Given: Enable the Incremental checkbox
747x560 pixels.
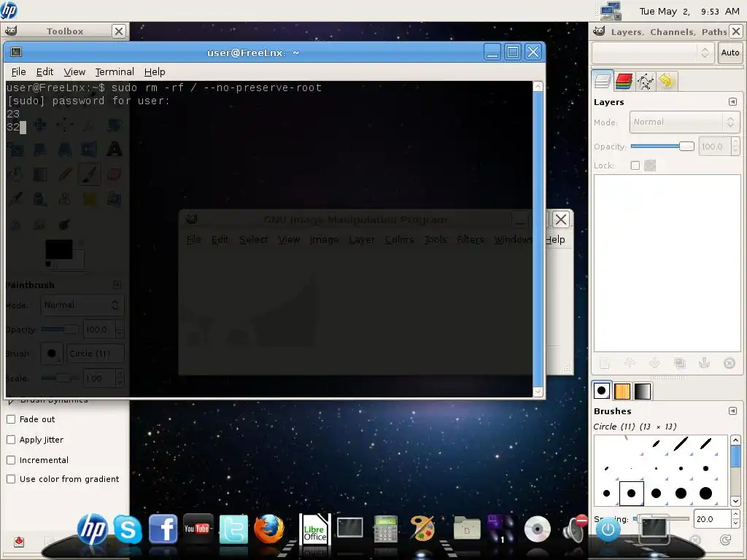Looking at the screenshot, I should point(11,460).
